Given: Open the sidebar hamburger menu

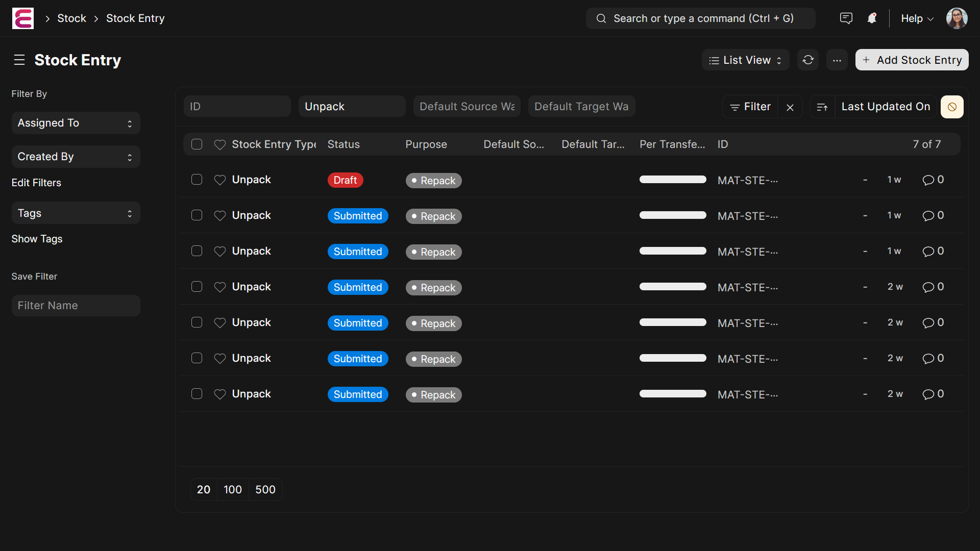Looking at the screenshot, I should (x=19, y=60).
